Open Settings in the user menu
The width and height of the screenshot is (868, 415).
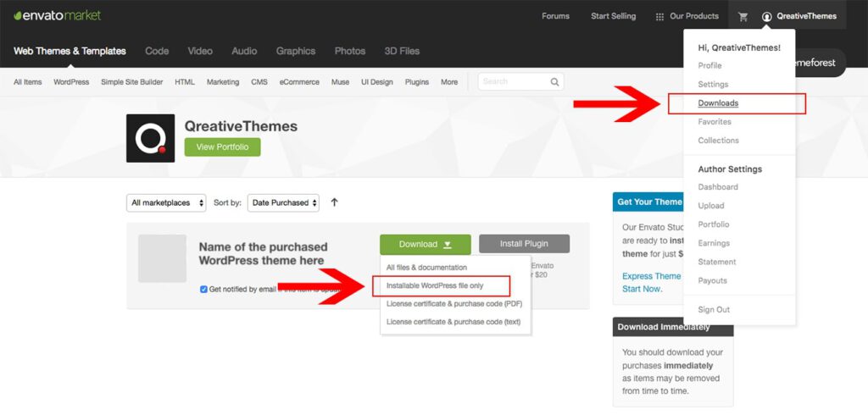tap(713, 84)
